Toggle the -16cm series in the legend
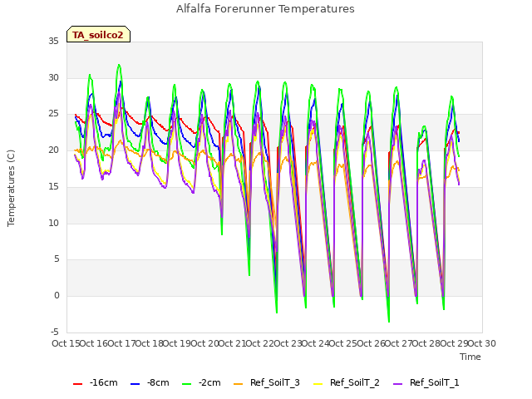 pyautogui.click(x=96, y=382)
